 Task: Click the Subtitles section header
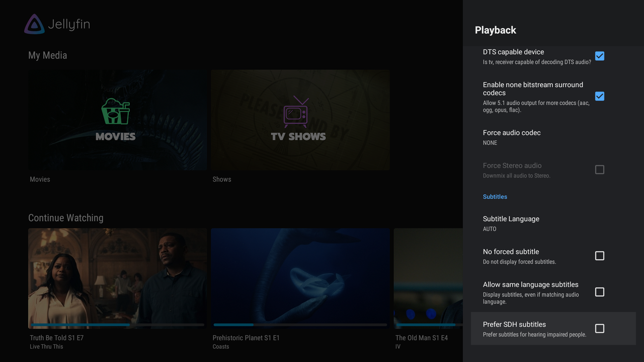[x=495, y=197]
